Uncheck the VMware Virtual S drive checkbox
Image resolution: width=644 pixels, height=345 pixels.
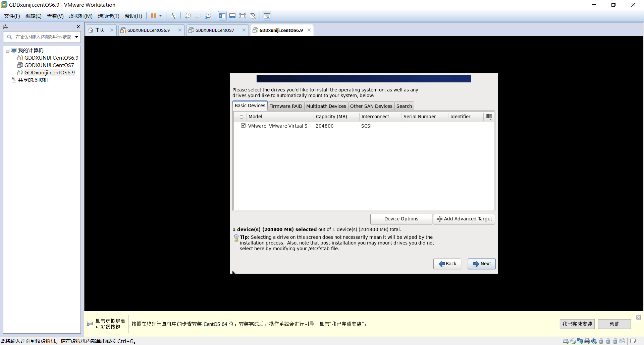[243, 126]
